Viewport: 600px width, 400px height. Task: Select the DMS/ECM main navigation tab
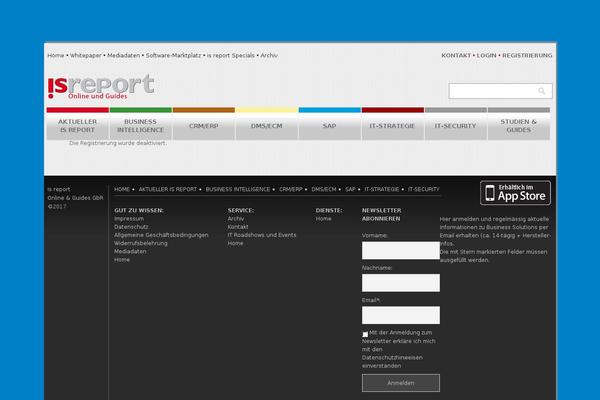[267, 126]
